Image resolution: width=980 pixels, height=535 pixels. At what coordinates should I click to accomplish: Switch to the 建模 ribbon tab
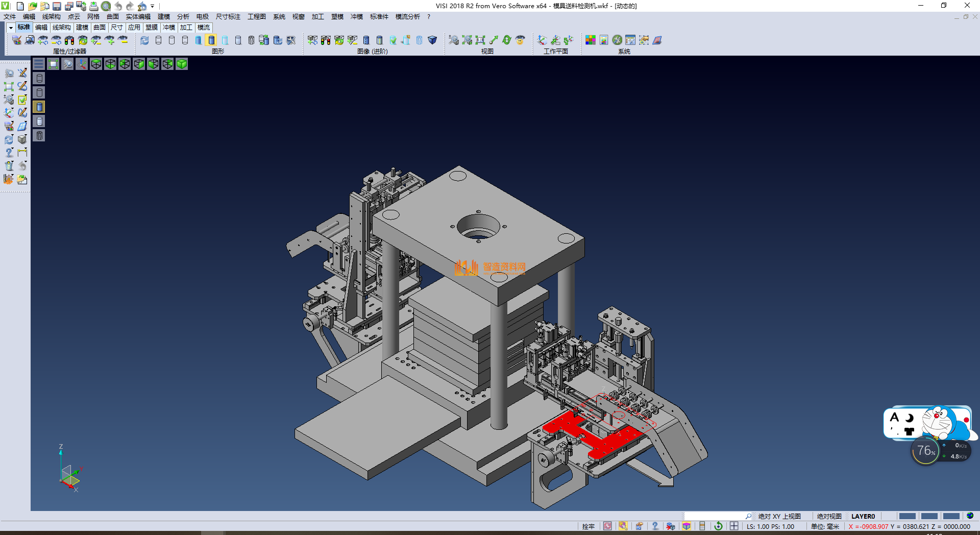click(82, 28)
